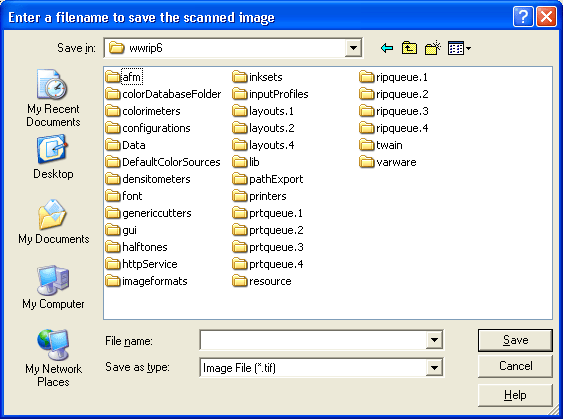Go back using the blue arrow icon
Image resolution: width=563 pixels, height=419 pixels.
click(387, 48)
